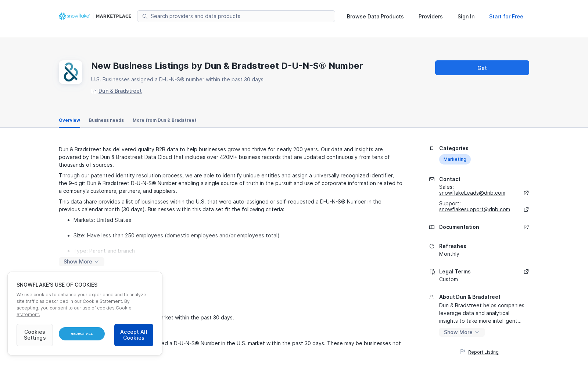Image resolution: width=588 pixels, height=368 pixels.
Task: Open external link for sales email
Action: [x=526, y=193]
